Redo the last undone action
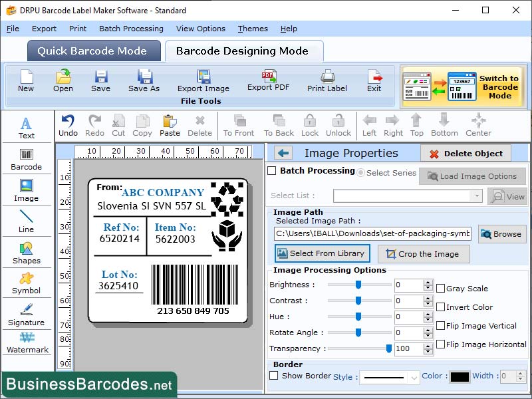This screenshot has height=399, width=532. coord(94,126)
